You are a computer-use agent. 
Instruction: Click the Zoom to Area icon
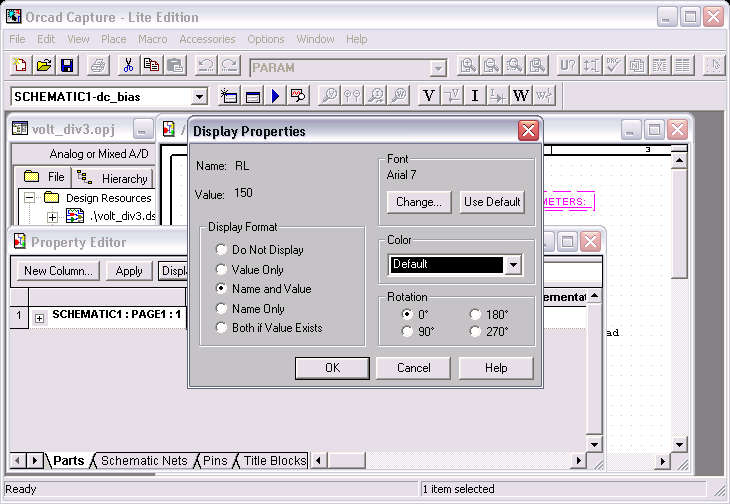[x=514, y=66]
